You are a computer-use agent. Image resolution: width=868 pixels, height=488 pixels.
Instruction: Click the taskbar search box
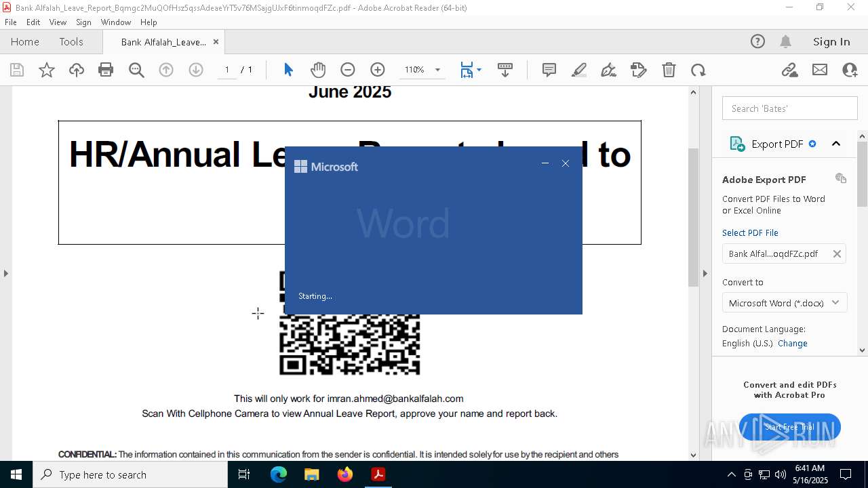tap(130, 474)
